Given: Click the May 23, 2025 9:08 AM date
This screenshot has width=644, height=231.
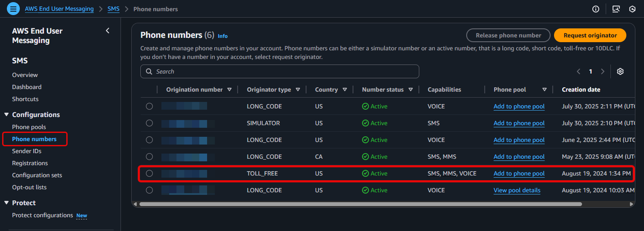Looking at the screenshot, I should (598, 157).
